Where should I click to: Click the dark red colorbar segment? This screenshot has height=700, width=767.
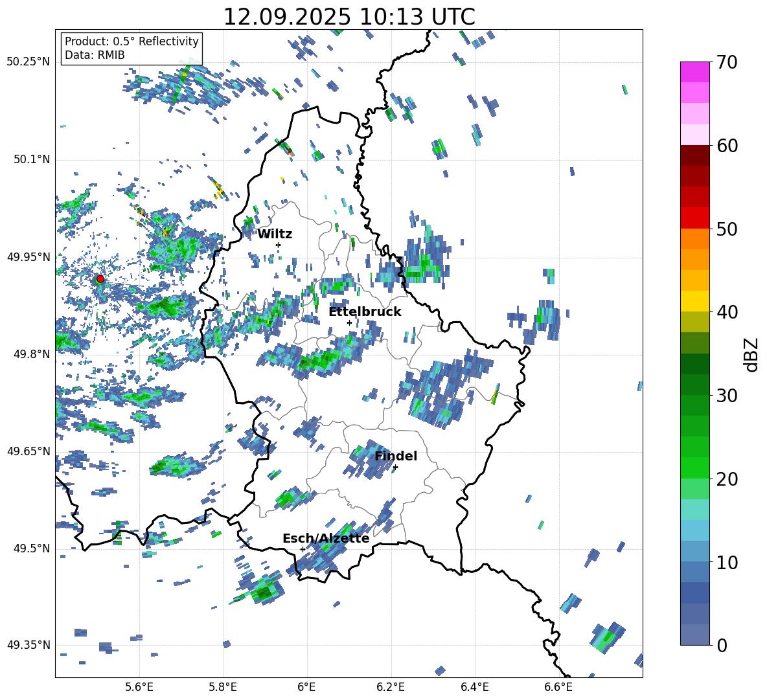click(x=694, y=155)
